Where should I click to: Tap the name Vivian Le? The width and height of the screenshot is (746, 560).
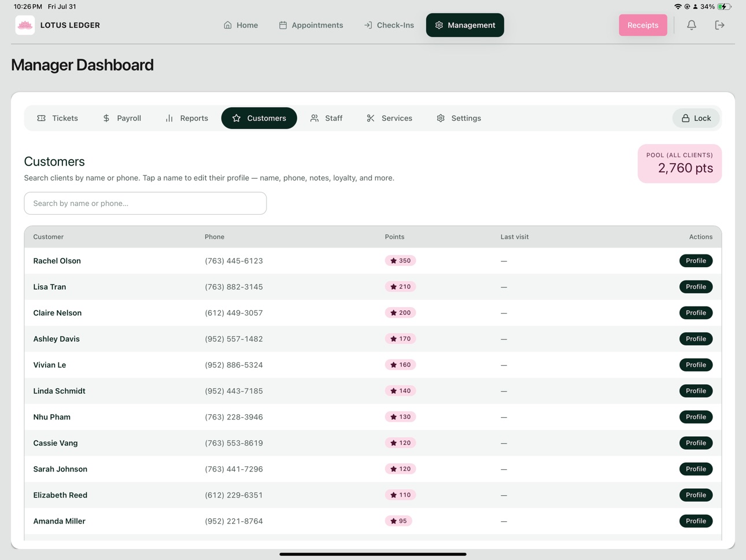tap(49, 365)
